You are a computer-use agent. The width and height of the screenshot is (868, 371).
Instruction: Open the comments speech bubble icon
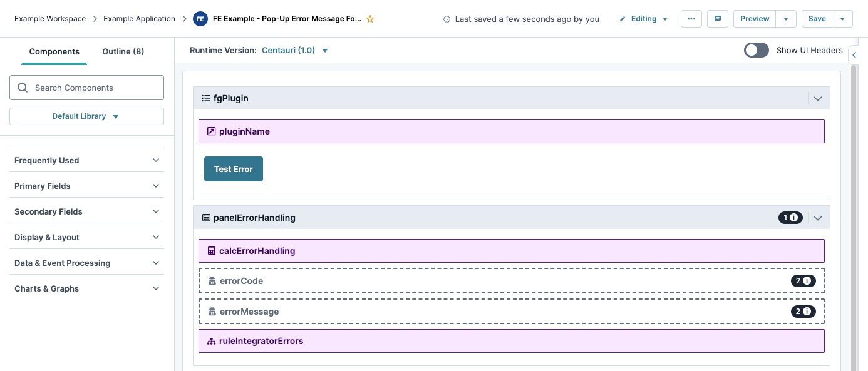pyautogui.click(x=717, y=19)
